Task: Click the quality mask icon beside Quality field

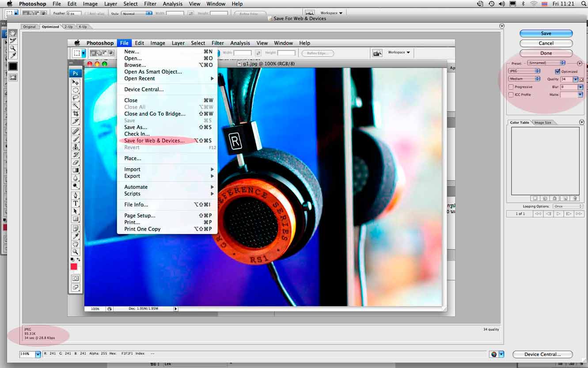Action: (x=581, y=80)
